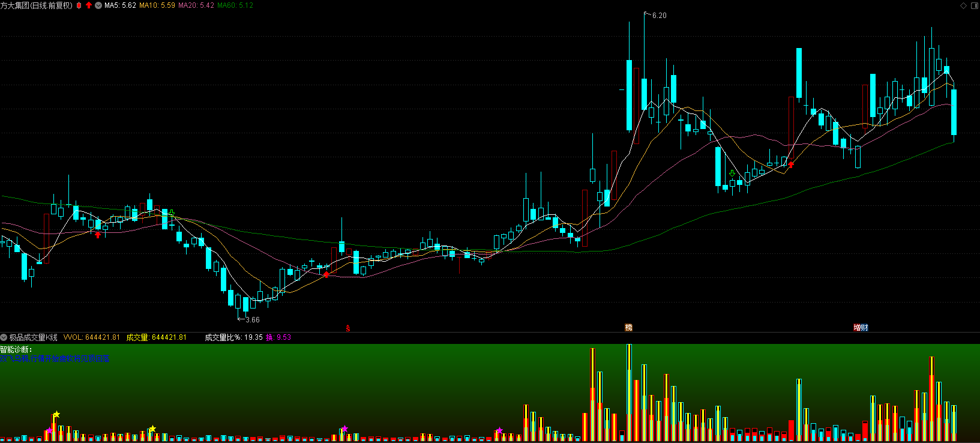Click the 6.20 high price label
This screenshot has height=443, width=980.
click(x=659, y=16)
